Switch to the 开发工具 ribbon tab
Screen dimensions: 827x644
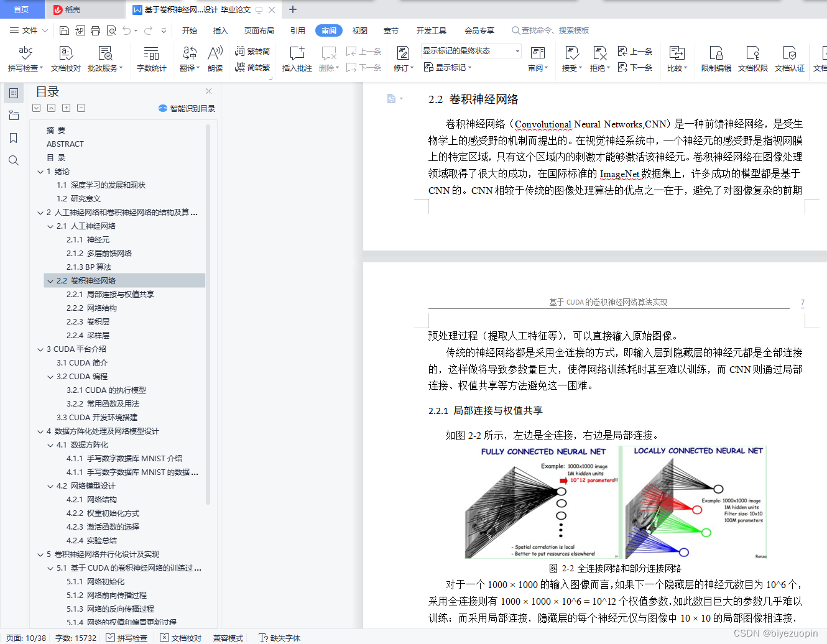pos(432,30)
